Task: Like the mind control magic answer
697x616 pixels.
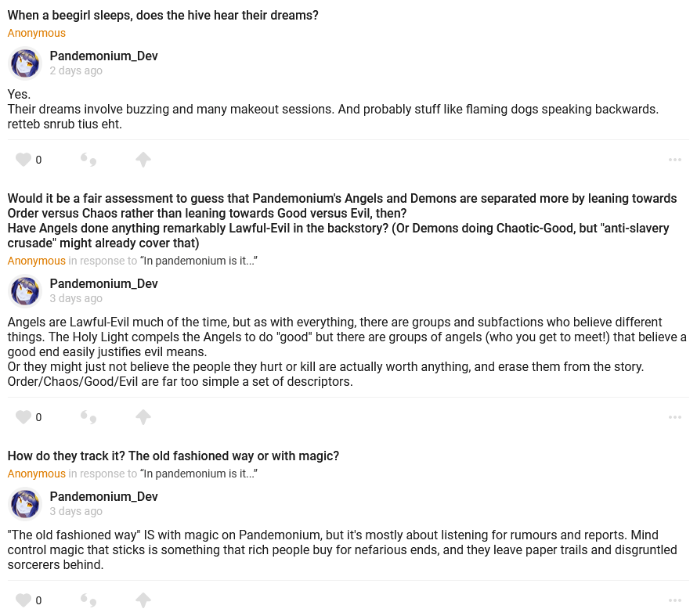Action: click(x=23, y=600)
